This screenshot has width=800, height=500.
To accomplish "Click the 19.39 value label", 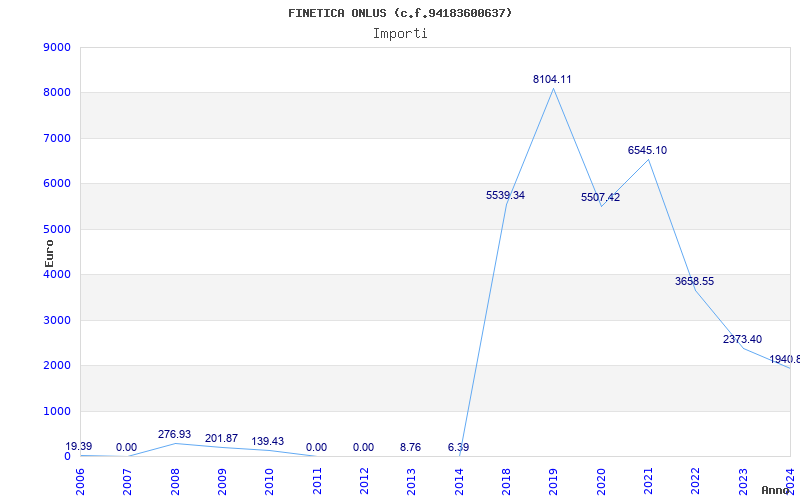I will [78, 446].
